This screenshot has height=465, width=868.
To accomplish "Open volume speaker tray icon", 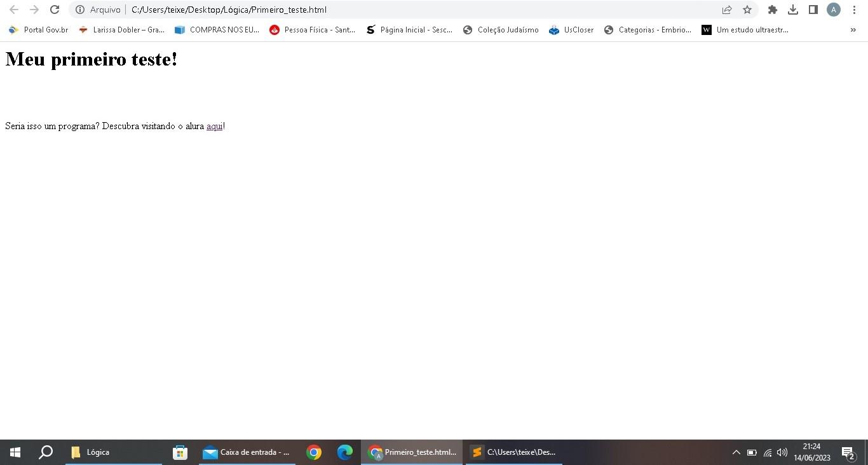I will [782, 452].
